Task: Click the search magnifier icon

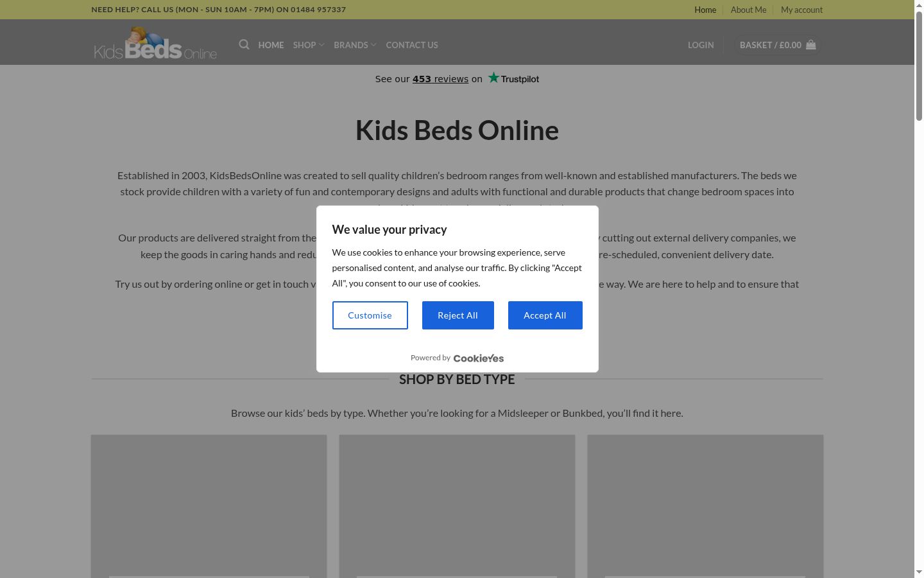Action: (244, 44)
